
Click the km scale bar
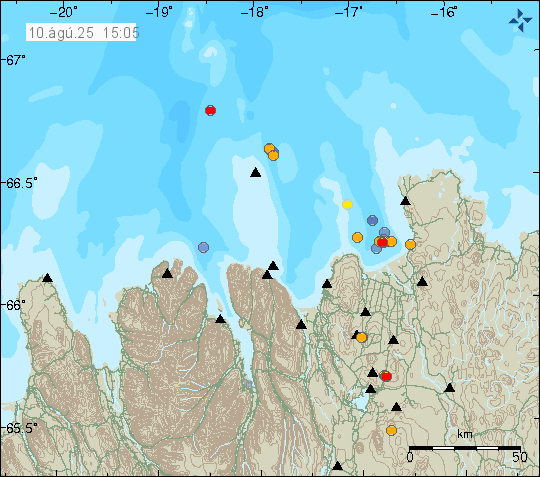pos(465,448)
